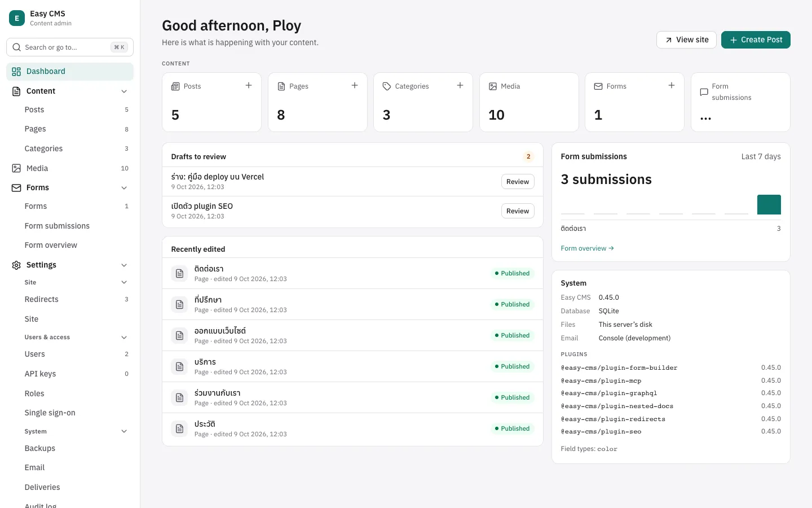
Task: Click page icon next to ติดต่อเรา
Action: [x=179, y=274]
